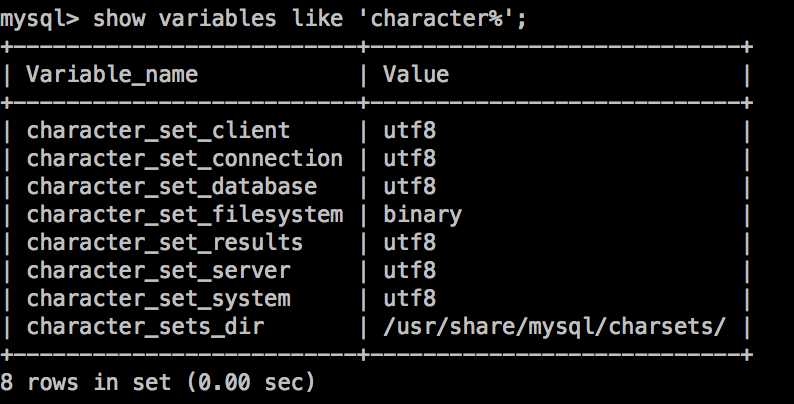The height and width of the screenshot is (404, 794).
Task: Click character_set_client variable name
Action: (x=158, y=131)
